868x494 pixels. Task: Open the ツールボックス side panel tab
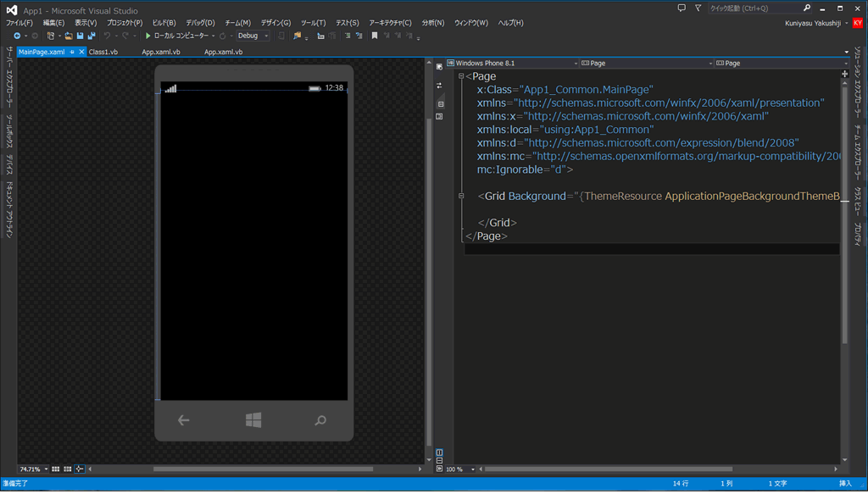point(9,131)
